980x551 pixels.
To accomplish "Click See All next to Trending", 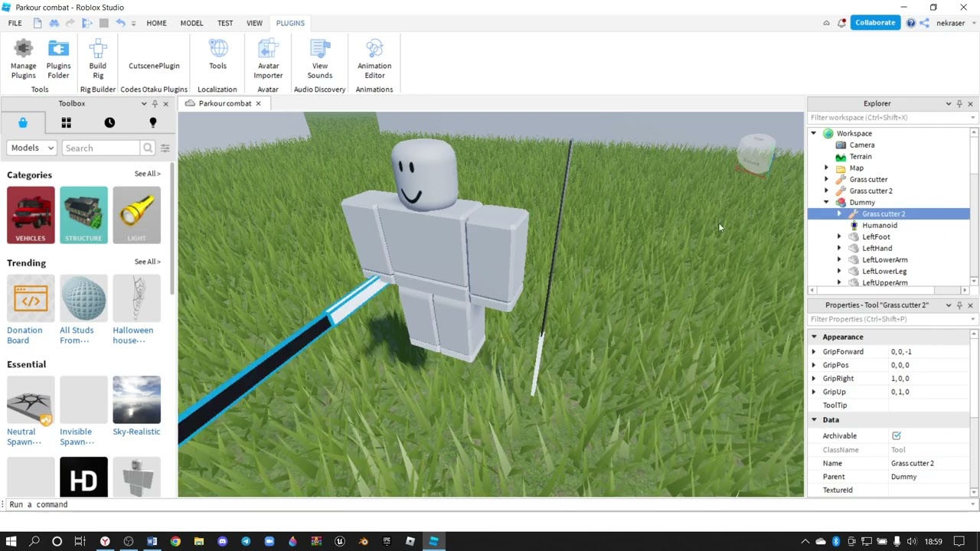I will point(147,262).
